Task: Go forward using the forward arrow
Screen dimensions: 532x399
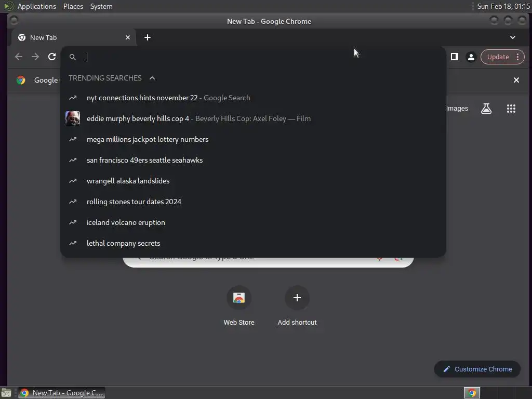Action: pos(35,57)
